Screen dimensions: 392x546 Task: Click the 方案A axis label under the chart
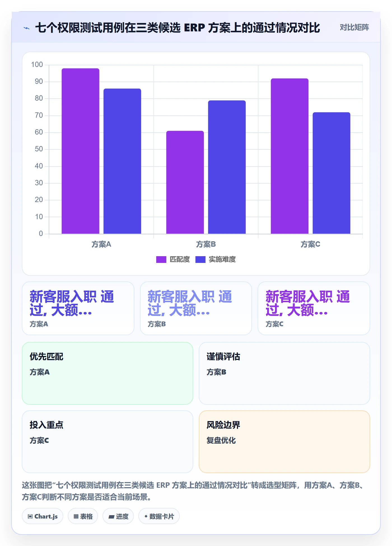[101, 244]
